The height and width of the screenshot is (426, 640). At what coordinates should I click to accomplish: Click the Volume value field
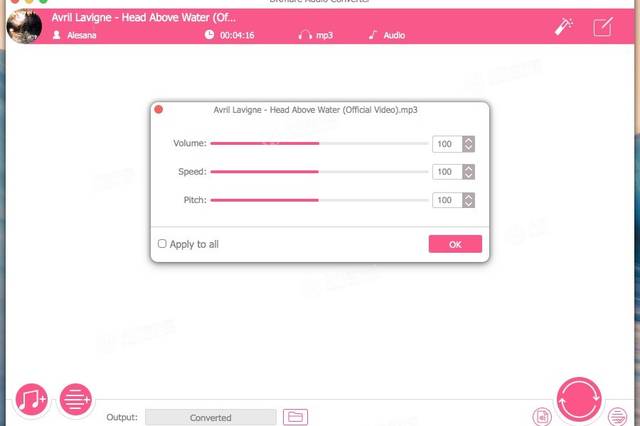click(x=447, y=144)
